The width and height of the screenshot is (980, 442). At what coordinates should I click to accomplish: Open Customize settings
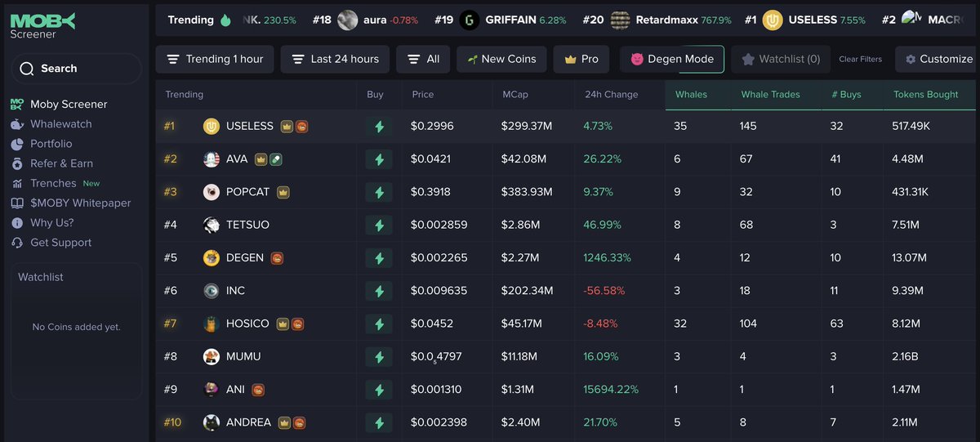point(938,59)
